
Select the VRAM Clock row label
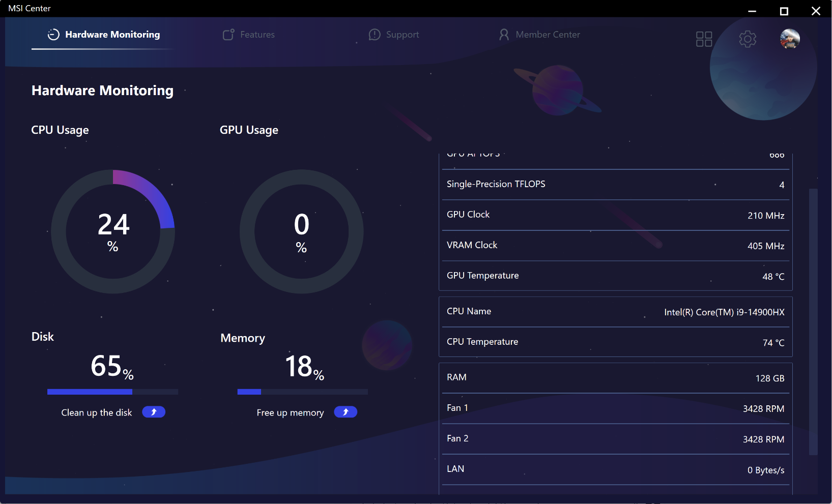(x=472, y=245)
